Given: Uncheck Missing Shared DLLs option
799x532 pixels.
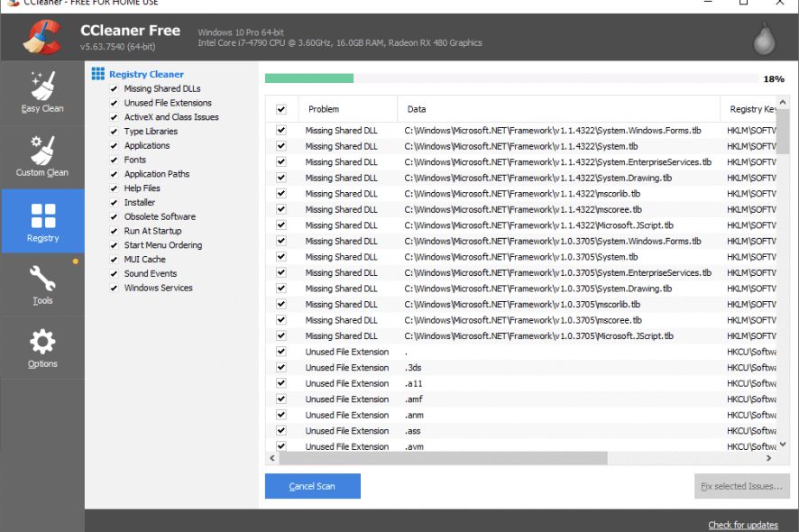Looking at the screenshot, I should click(x=115, y=88).
